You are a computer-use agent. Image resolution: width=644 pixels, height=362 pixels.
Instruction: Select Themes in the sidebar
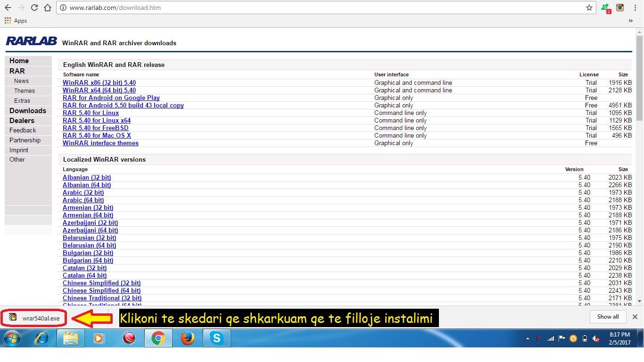pyautogui.click(x=28, y=91)
